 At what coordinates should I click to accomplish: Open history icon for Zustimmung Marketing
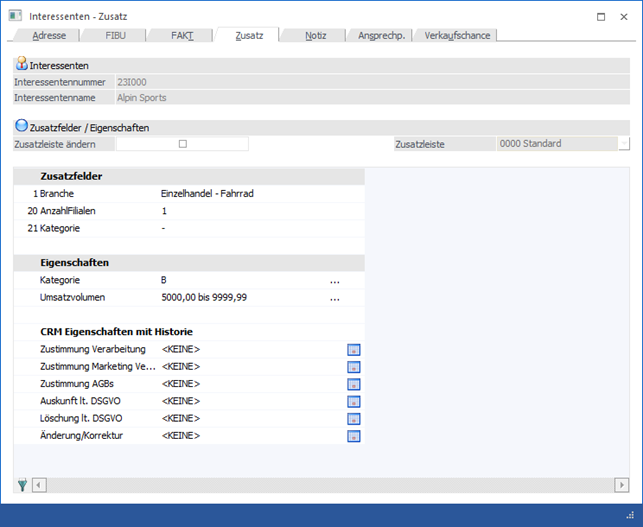point(353,367)
